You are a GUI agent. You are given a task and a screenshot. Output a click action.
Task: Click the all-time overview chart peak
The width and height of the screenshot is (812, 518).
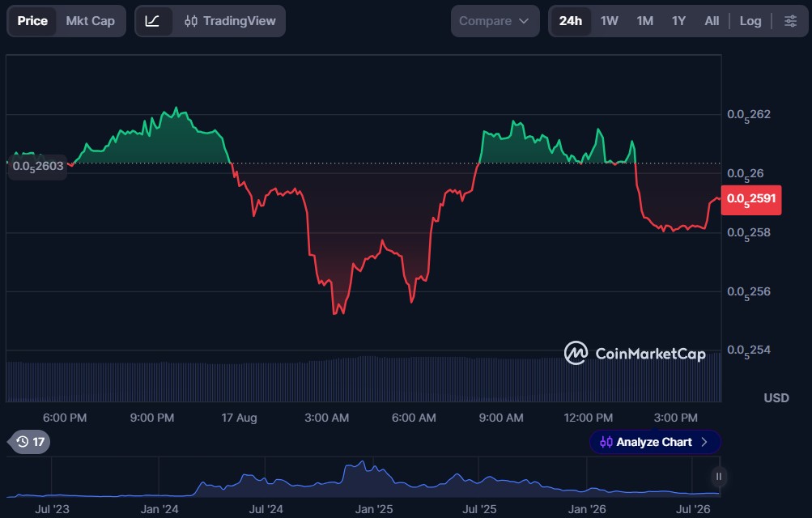362,463
